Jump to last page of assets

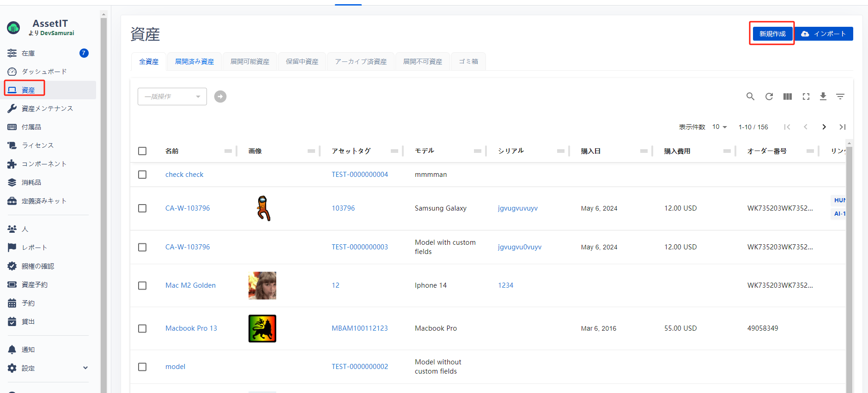pyautogui.click(x=842, y=127)
